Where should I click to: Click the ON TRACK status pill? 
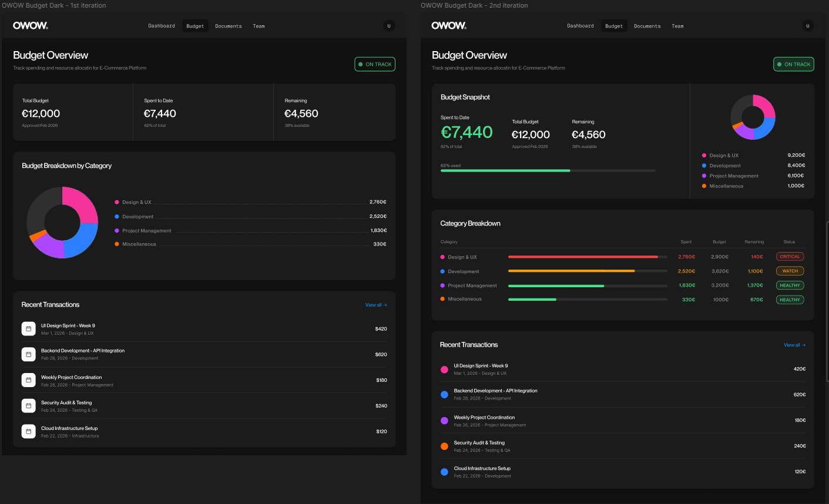375,64
